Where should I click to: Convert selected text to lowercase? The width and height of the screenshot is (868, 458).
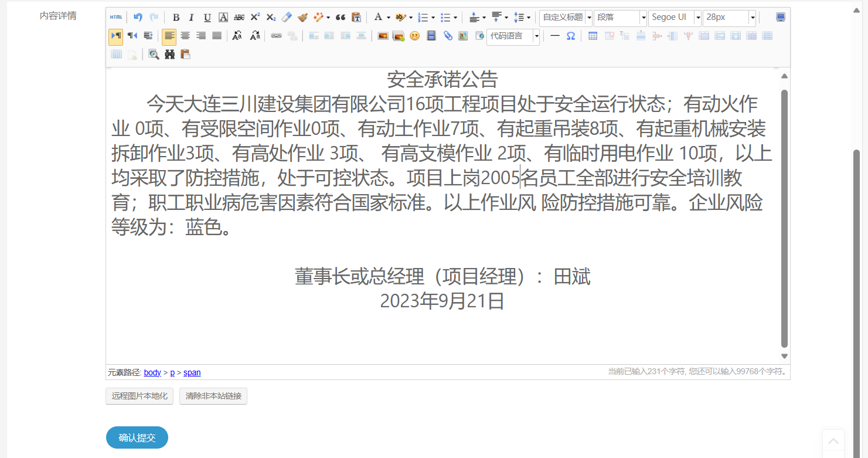255,36
